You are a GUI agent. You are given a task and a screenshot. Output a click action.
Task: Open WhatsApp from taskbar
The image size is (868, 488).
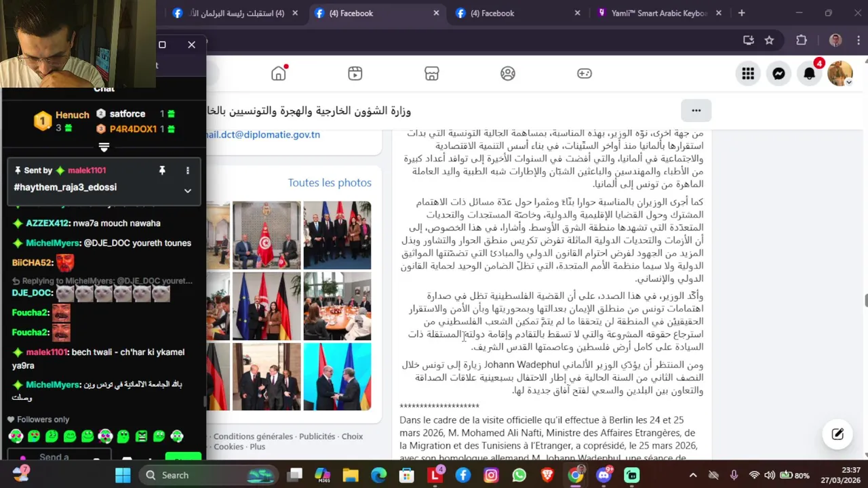519,475
